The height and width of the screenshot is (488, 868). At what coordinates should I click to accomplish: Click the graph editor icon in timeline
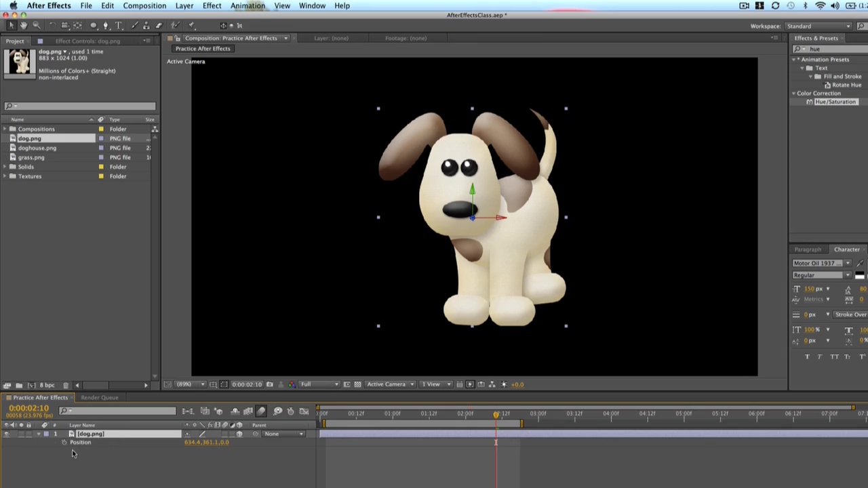tap(303, 411)
